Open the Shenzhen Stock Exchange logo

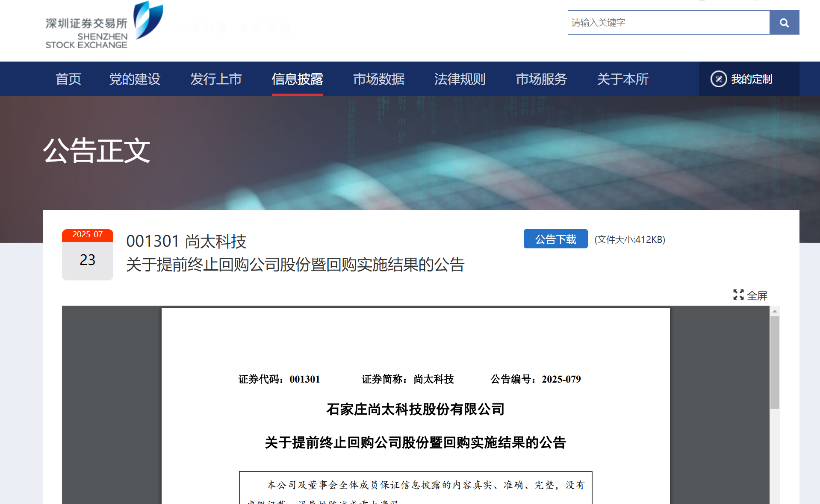coord(105,26)
